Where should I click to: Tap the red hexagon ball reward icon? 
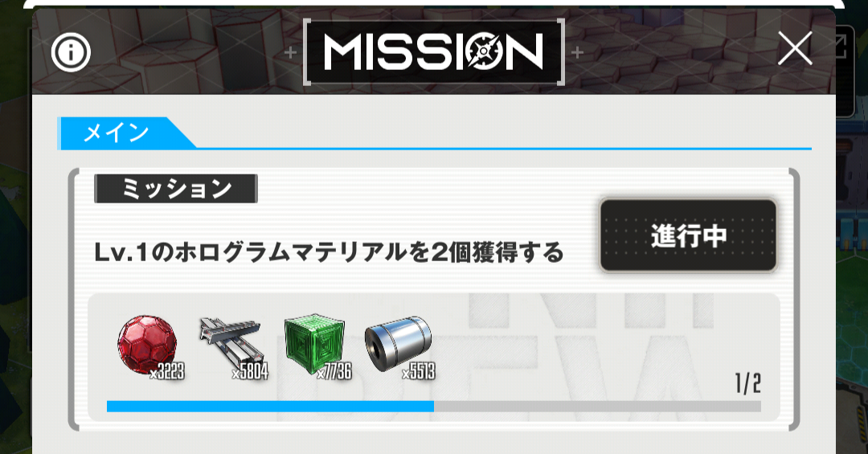pos(147,346)
